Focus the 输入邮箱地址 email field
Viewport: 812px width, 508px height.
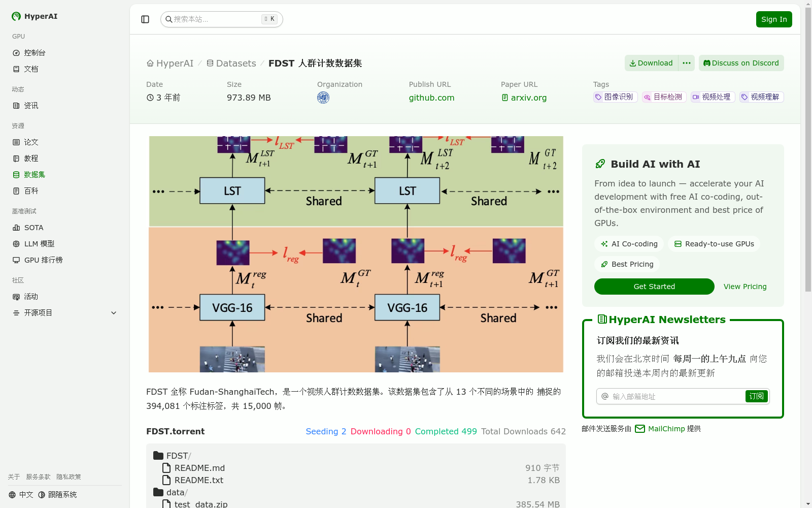[678, 396]
